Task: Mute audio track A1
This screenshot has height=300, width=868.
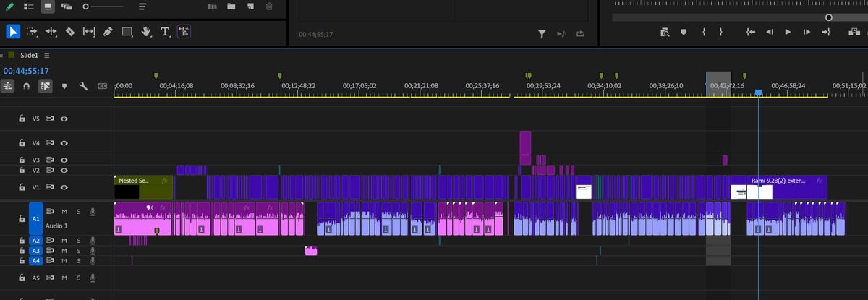Action: [x=64, y=211]
